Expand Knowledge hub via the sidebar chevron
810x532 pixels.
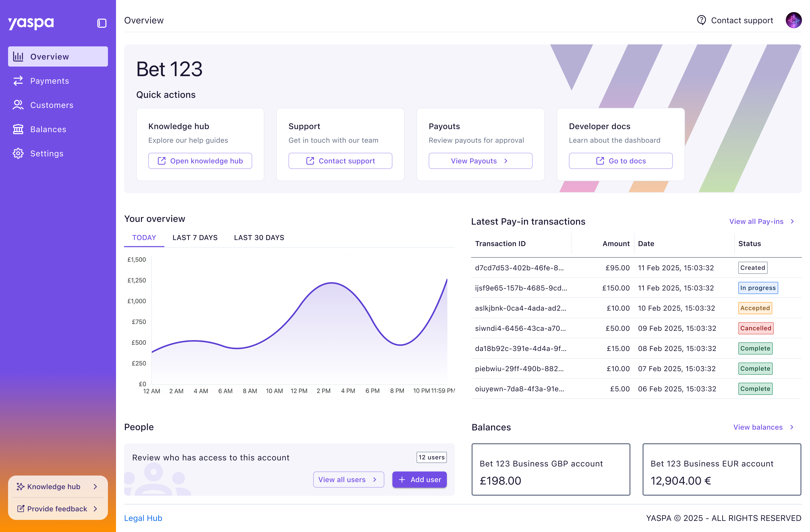tap(95, 486)
